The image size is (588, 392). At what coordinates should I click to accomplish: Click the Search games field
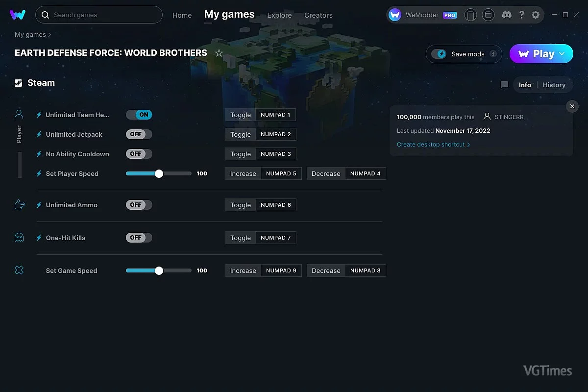[99, 15]
